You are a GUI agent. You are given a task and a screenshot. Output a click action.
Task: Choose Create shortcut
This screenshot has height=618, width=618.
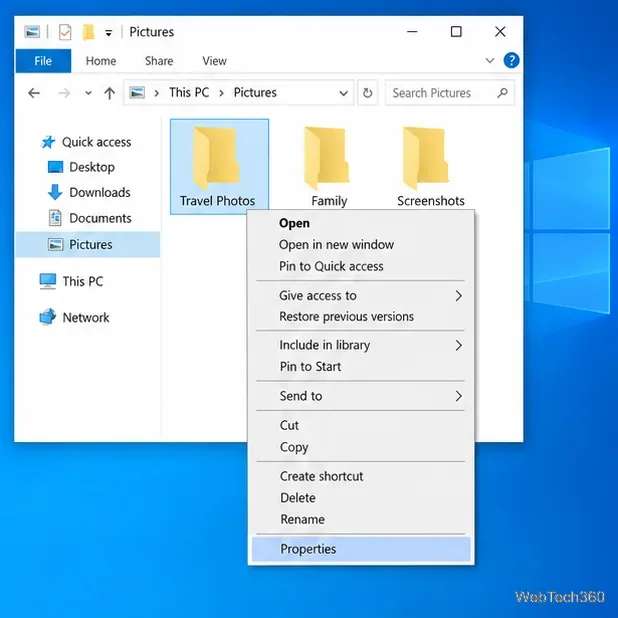(x=361, y=476)
